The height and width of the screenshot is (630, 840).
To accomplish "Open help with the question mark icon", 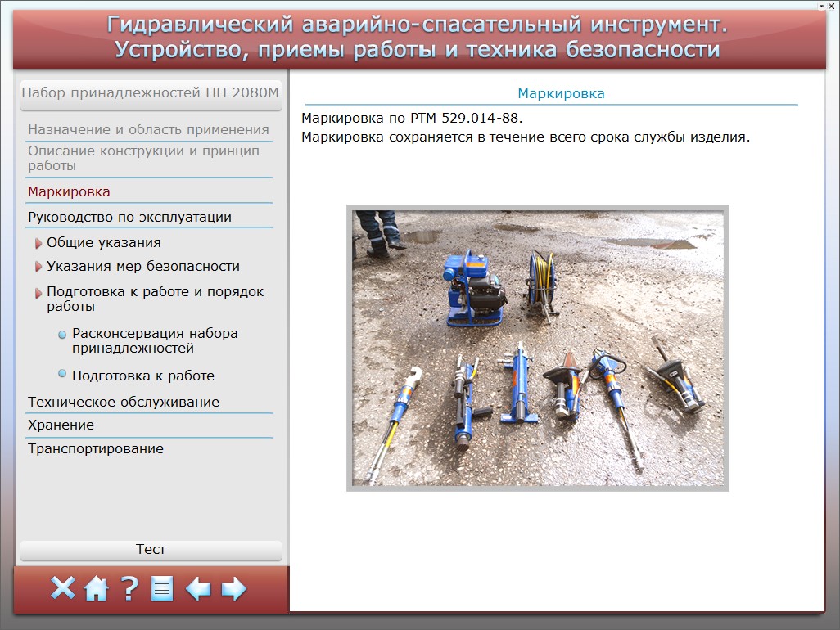I will (129, 588).
